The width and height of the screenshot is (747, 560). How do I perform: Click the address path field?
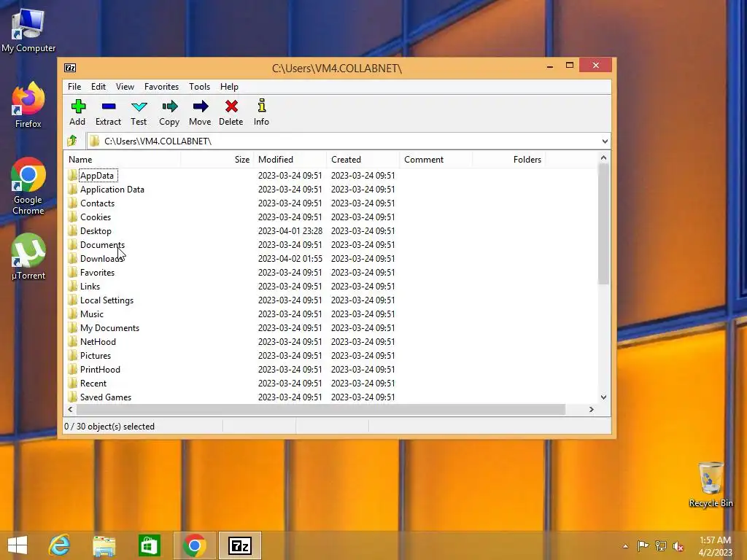point(343,141)
